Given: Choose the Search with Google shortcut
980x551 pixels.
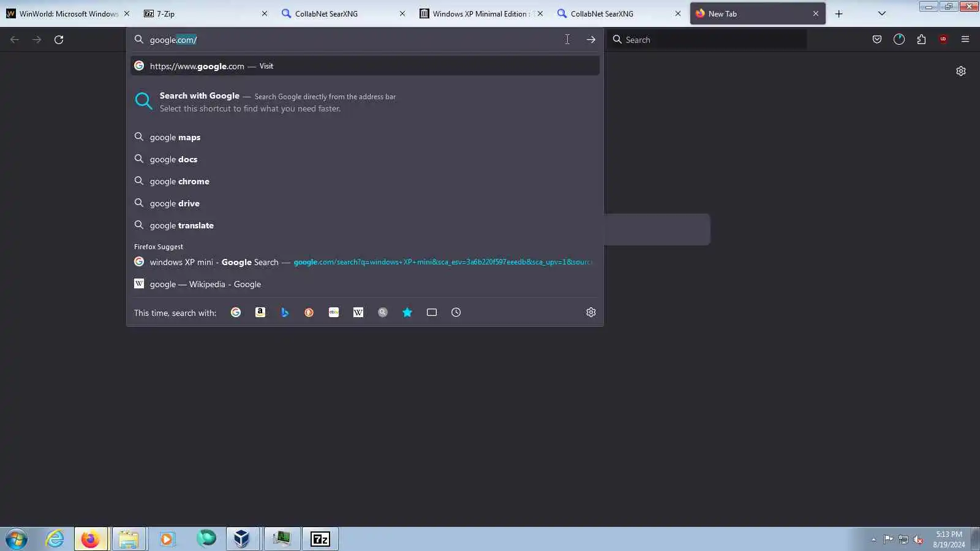Looking at the screenshot, I should (364, 102).
